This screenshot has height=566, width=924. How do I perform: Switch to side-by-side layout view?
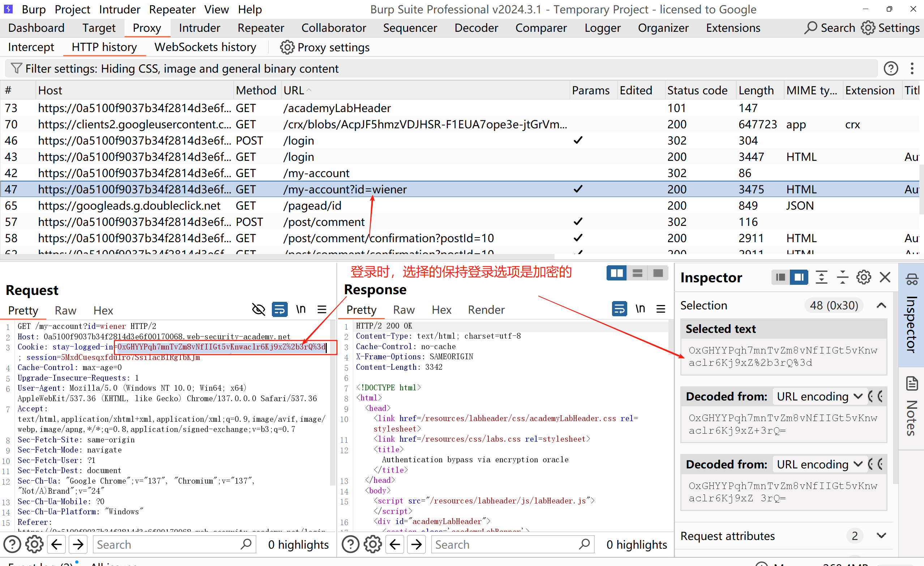pos(616,273)
